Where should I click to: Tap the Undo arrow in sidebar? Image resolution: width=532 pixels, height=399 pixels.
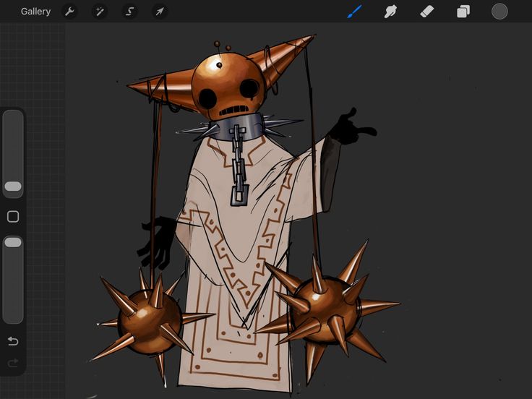[x=13, y=341]
